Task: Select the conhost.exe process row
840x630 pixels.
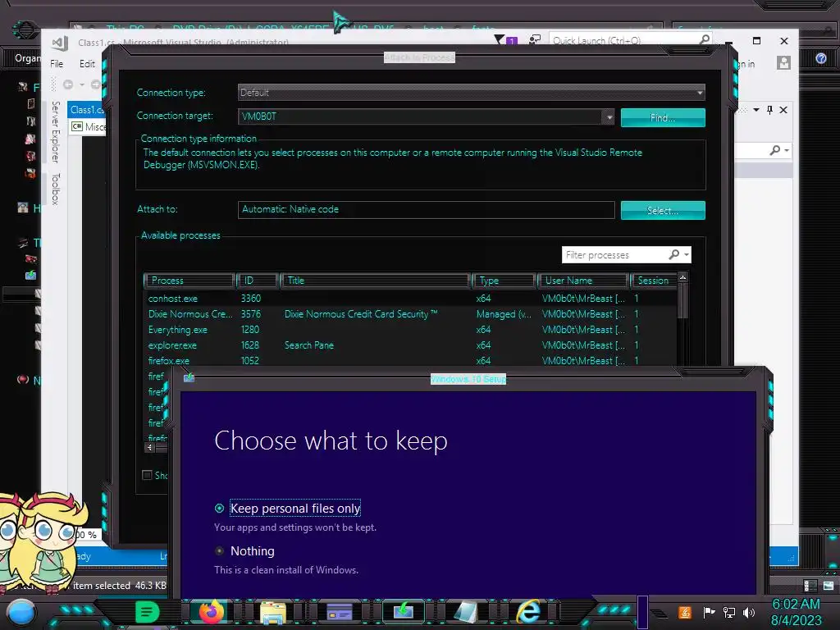Action: [411, 299]
